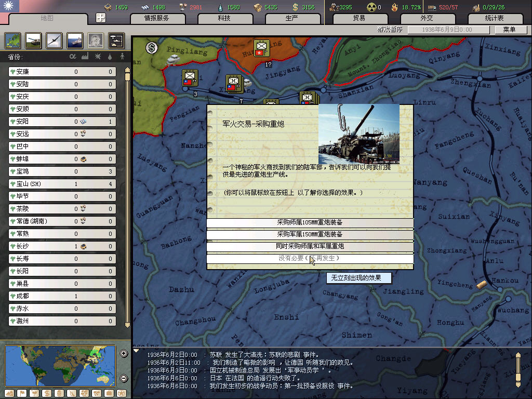The width and height of the screenshot is (532, 399).
Task: Sort the province list by factory icon column
Action: [x=85, y=56]
